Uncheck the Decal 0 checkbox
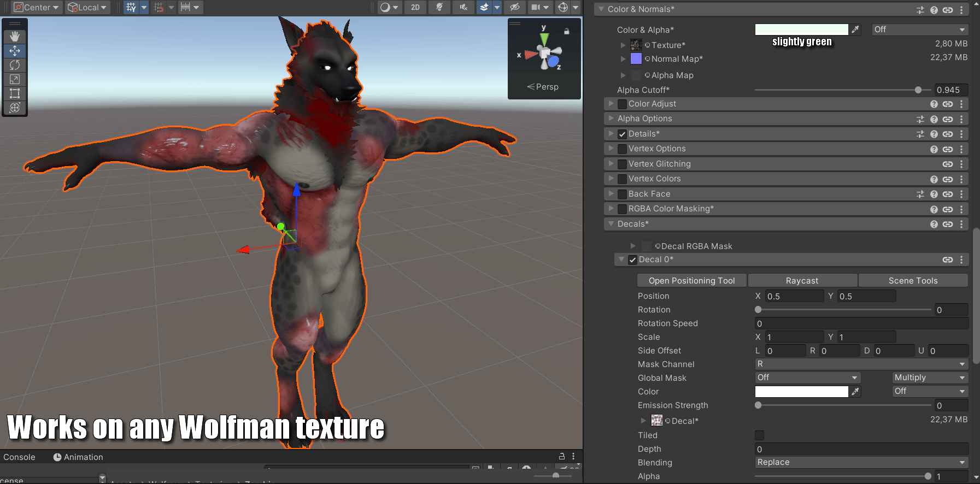Screen dimensions: 980x484 [632, 259]
